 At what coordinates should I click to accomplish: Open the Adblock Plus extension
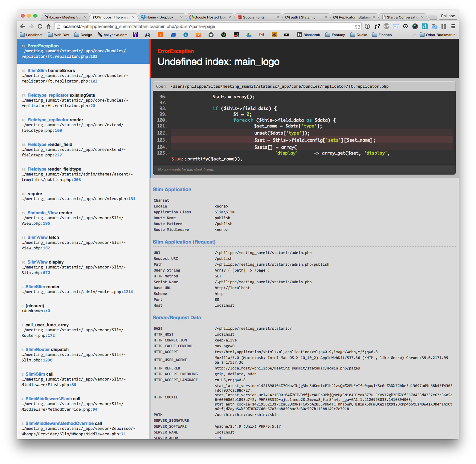(x=386, y=26)
